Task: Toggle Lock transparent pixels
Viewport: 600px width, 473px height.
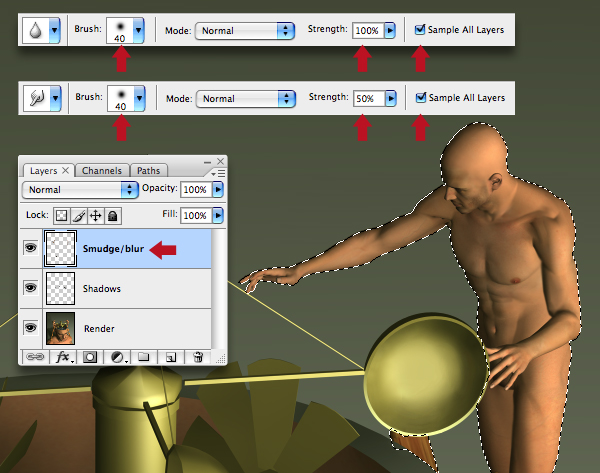Action: pos(61,216)
